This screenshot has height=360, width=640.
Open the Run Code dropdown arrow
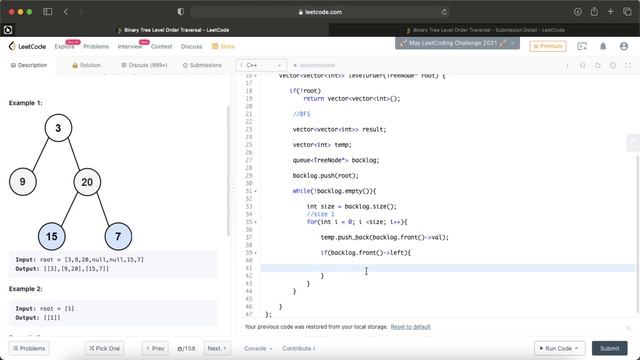pos(577,349)
